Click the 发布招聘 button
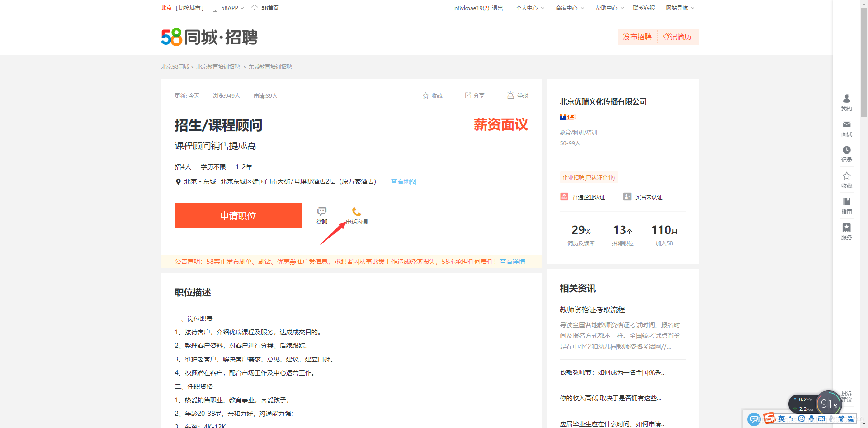This screenshot has height=428, width=868. click(637, 37)
